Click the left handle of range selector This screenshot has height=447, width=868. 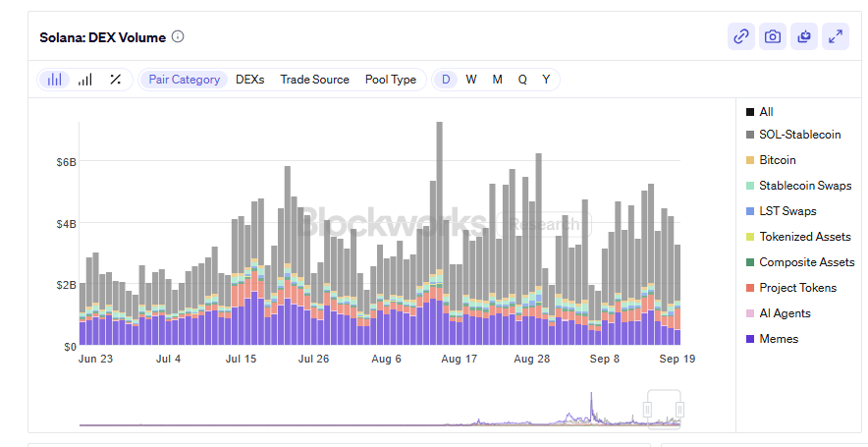coord(648,410)
